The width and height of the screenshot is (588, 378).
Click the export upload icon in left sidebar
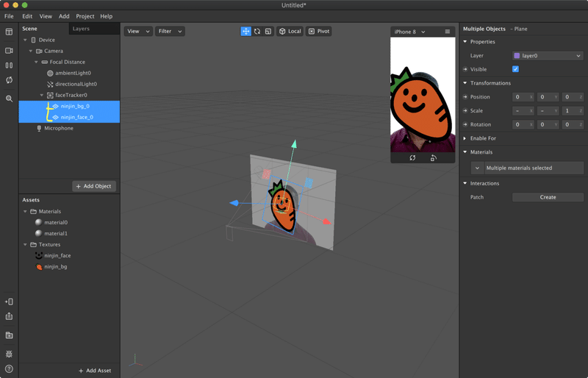pyautogui.click(x=9, y=316)
